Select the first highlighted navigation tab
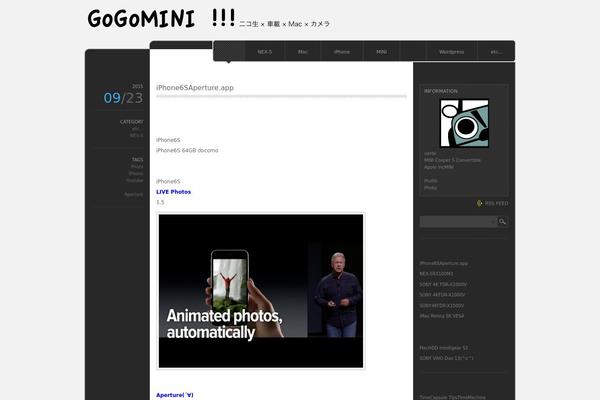This screenshot has height=400, width=600. click(229, 52)
